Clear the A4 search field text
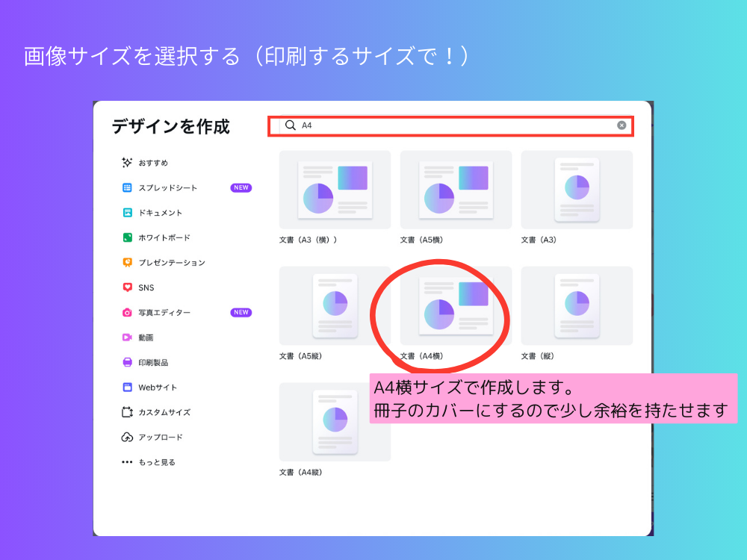 click(x=622, y=125)
